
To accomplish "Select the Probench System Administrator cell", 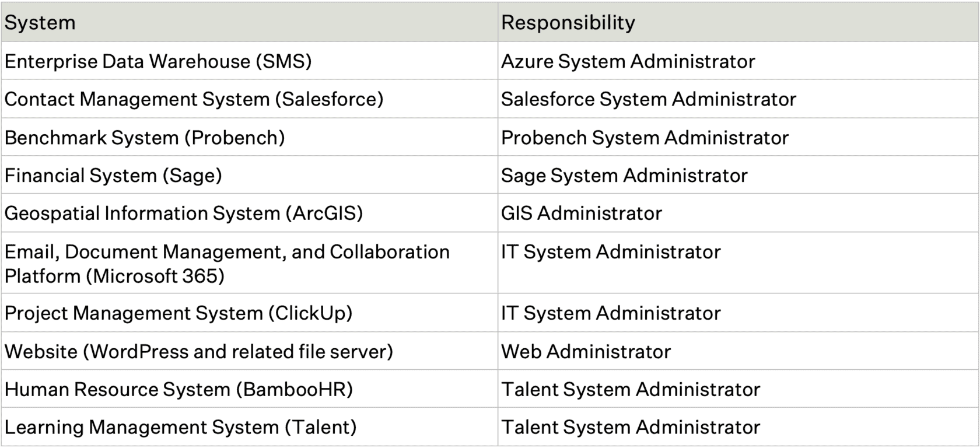I will pyautogui.click(x=645, y=138).
